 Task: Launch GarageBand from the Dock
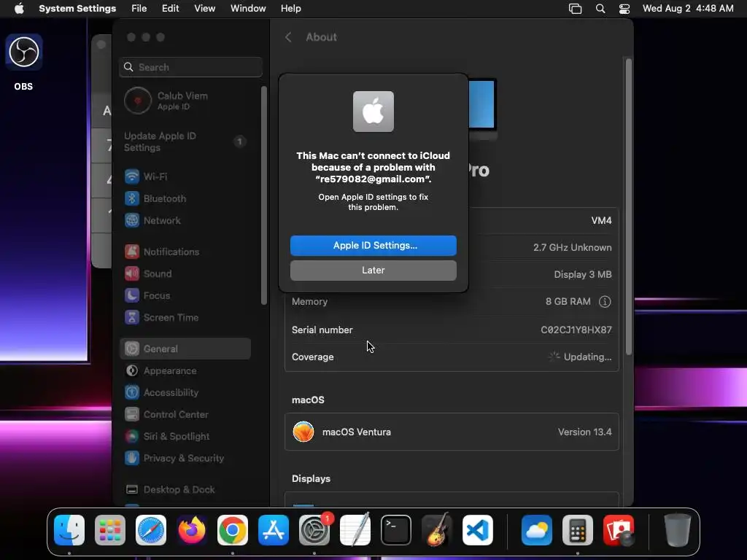tap(437, 530)
